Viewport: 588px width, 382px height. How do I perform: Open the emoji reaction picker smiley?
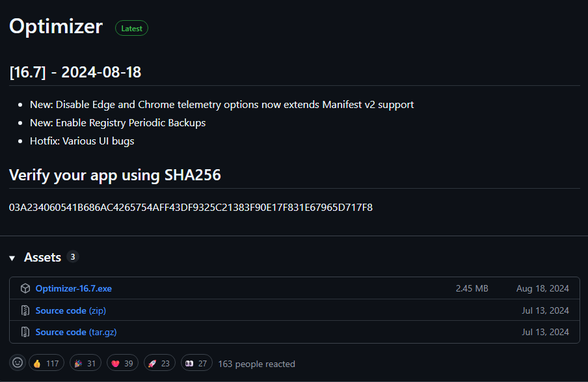[x=18, y=363]
